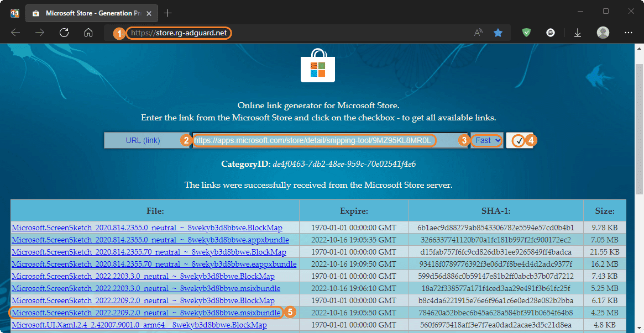
Task: Open Settings and more menu
Action: (629, 33)
